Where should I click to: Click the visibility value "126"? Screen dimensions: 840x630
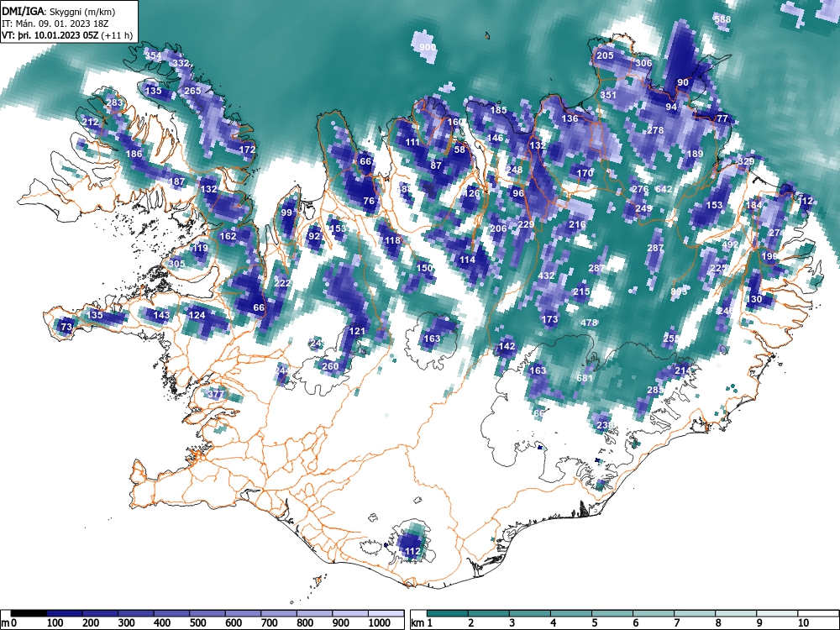pos(471,193)
